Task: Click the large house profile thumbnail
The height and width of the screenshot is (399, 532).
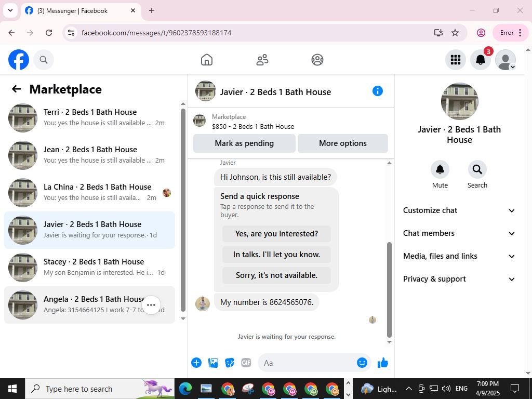Action: pos(459,101)
